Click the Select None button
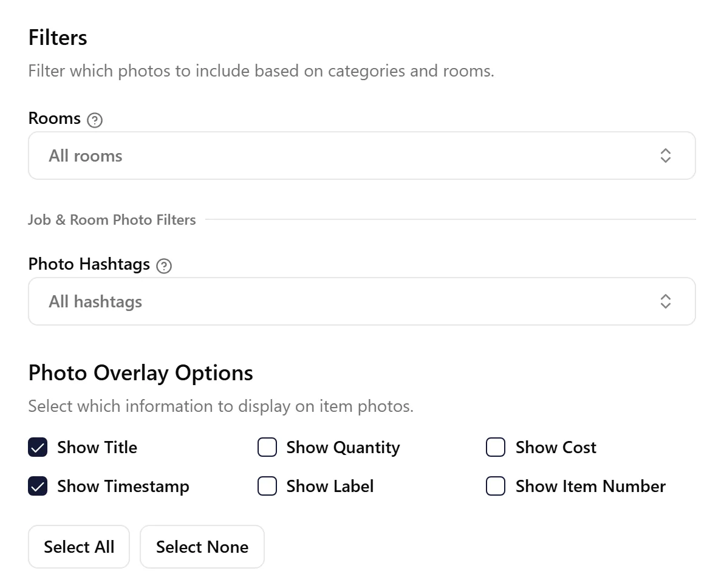Screen dimensions: 724x588 pos(202,547)
